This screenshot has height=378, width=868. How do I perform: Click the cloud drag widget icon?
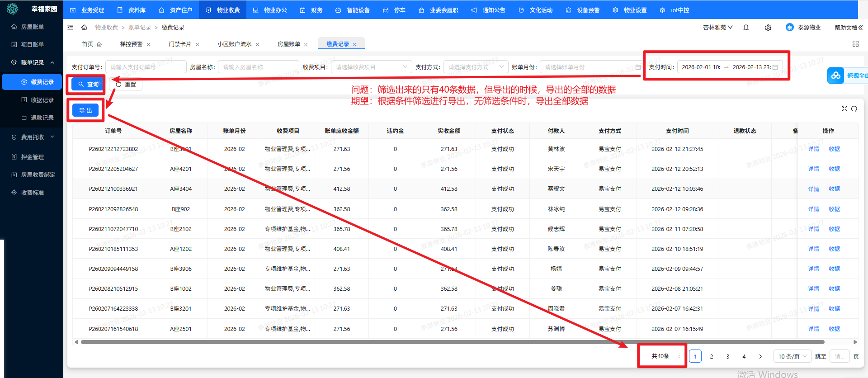(x=836, y=76)
